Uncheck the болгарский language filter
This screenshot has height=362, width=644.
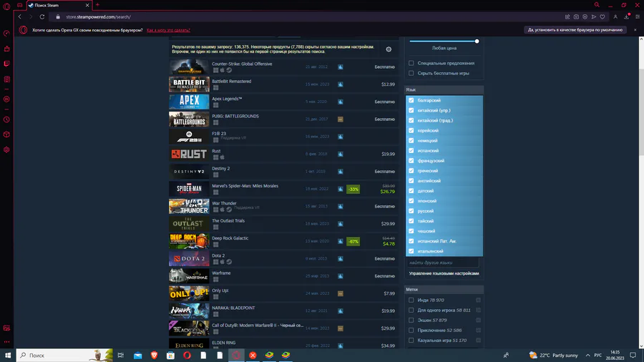(x=411, y=100)
